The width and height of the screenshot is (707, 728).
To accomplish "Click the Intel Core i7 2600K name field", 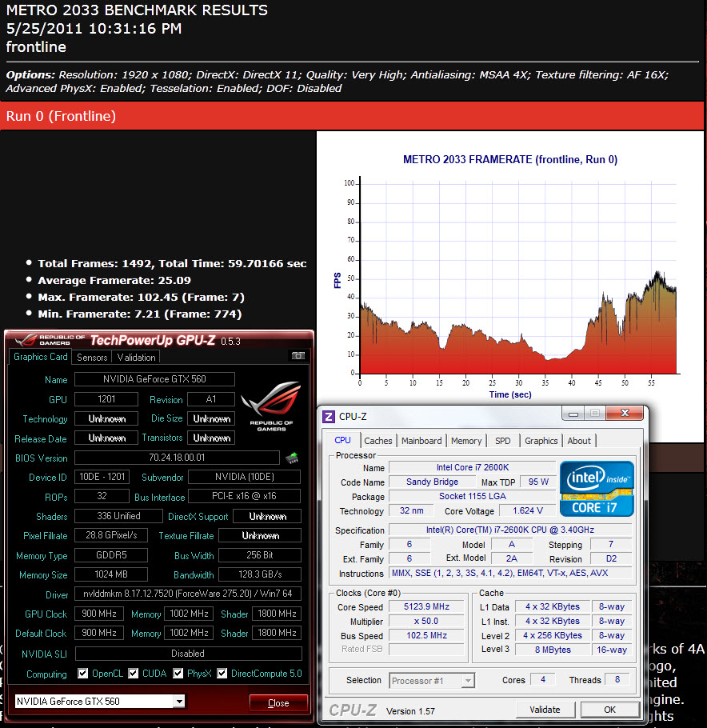I will click(472, 467).
